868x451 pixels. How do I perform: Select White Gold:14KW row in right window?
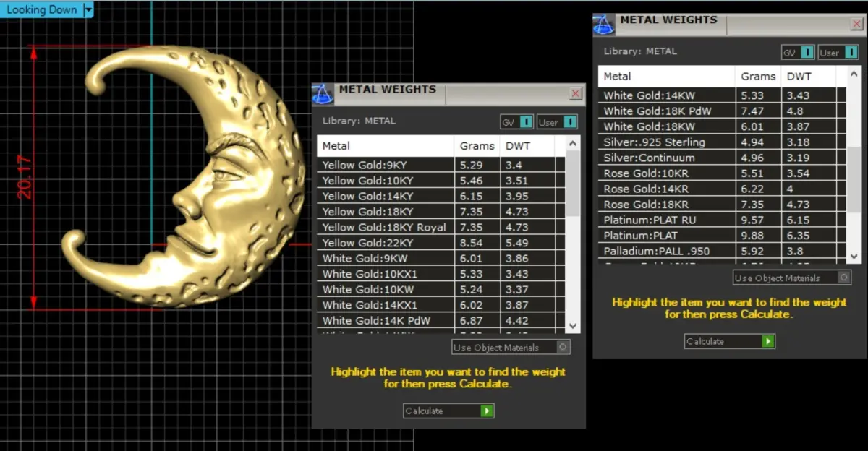pos(723,95)
